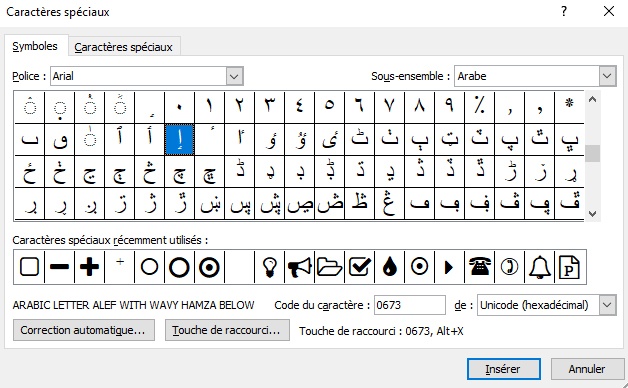Select the Arabic-Indic digit seven character
The width and height of the screenshot is (628, 388).
[390, 107]
